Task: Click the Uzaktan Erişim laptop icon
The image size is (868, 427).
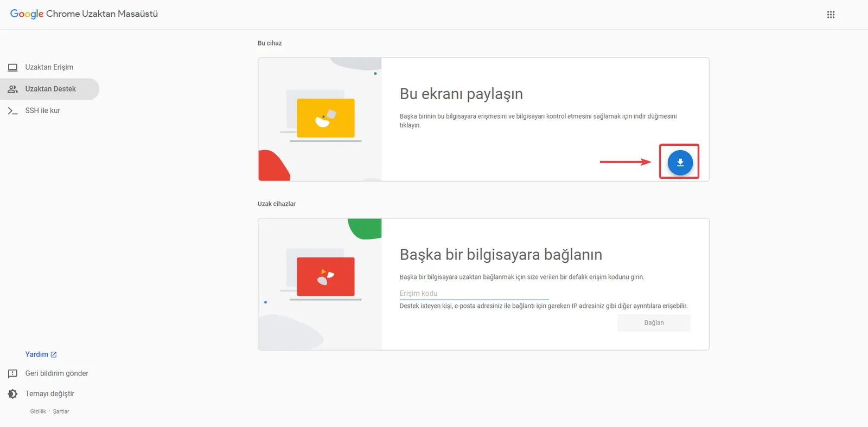Action: [x=12, y=67]
